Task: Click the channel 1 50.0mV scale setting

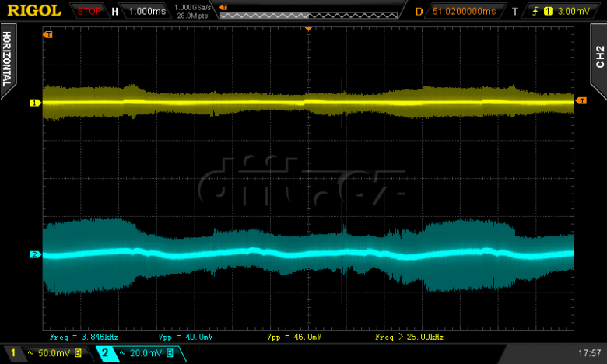Action: pyautogui.click(x=53, y=354)
